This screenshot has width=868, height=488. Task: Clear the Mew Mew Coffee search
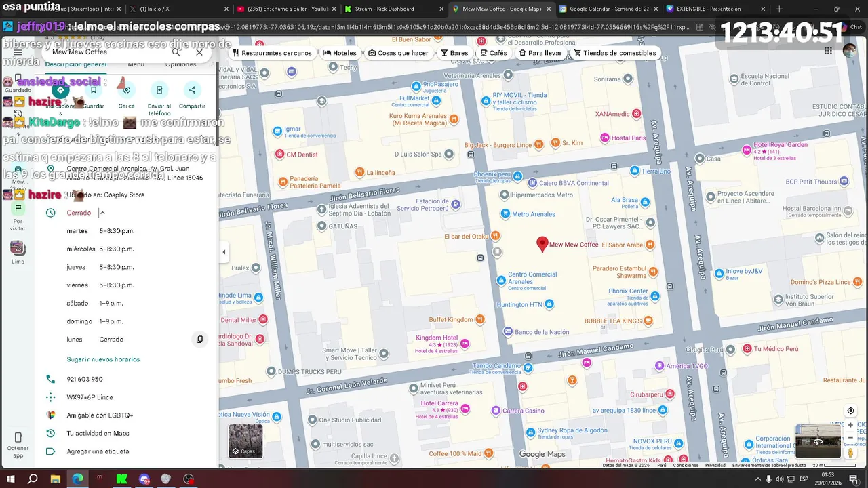(x=199, y=52)
